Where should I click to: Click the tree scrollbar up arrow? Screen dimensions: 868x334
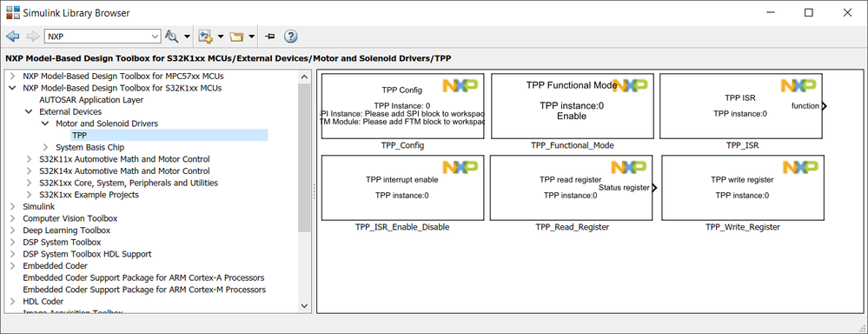pyautogui.click(x=304, y=77)
